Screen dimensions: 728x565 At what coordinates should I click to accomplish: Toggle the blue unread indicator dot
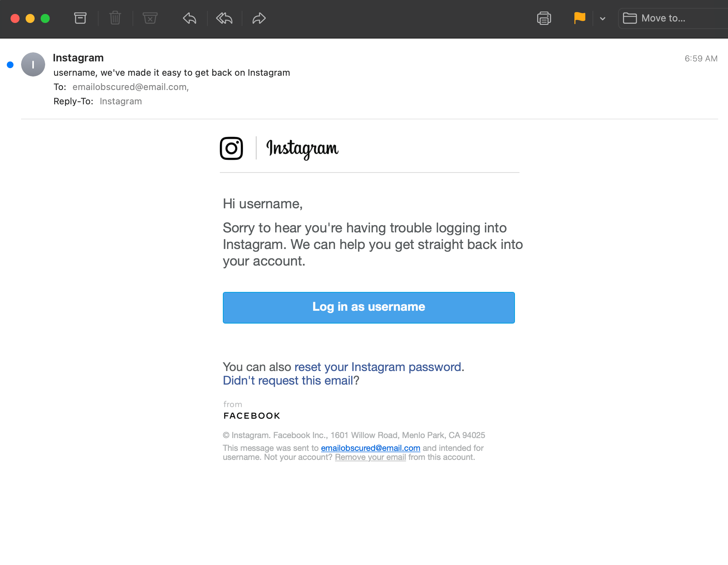pyautogui.click(x=10, y=65)
